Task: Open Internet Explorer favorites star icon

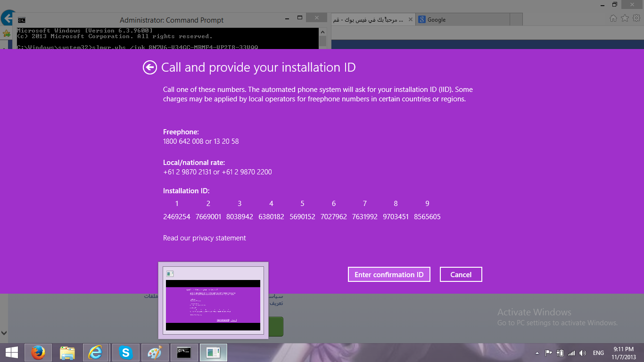Action: tap(625, 18)
